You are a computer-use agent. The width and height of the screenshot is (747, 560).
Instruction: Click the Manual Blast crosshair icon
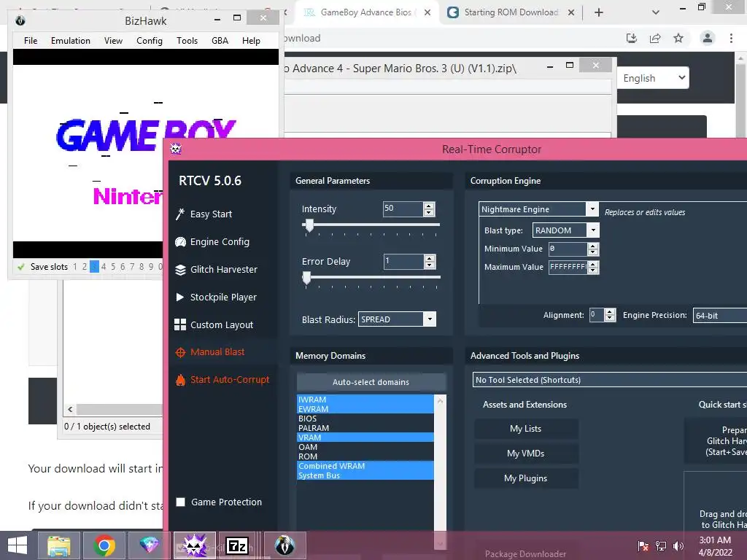[x=180, y=352]
